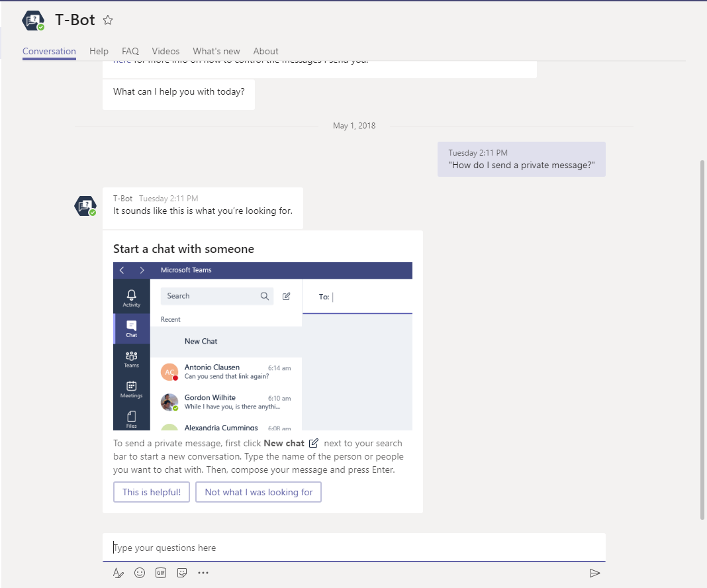Go to the Videos tab
Viewport: 707px width, 588px height.
tap(165, 51)
